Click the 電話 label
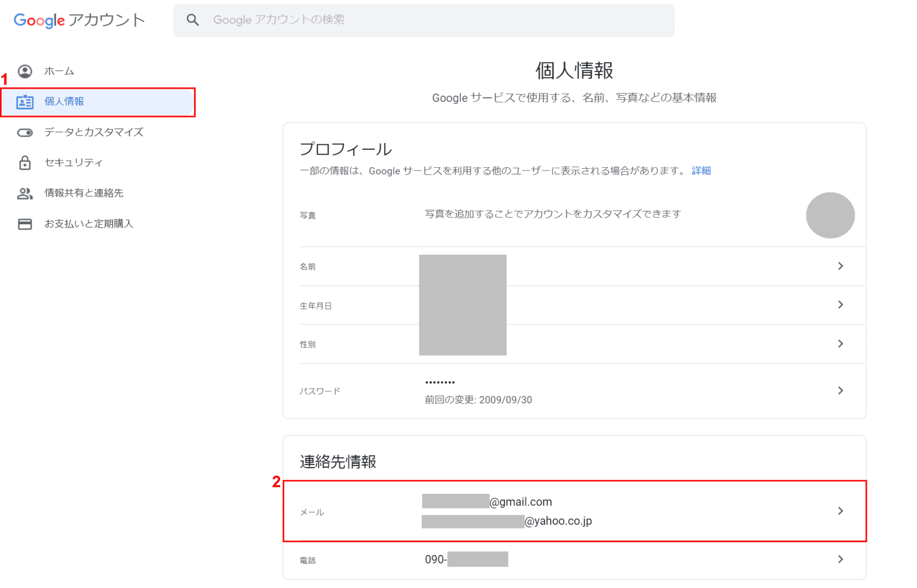The height and width of the screenshot is (588, 917). point(308,560)
